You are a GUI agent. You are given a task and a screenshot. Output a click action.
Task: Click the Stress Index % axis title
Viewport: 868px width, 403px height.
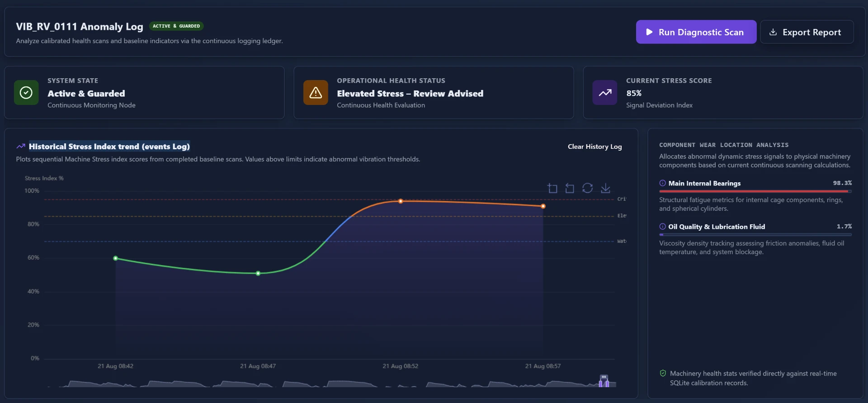[44, 178]
